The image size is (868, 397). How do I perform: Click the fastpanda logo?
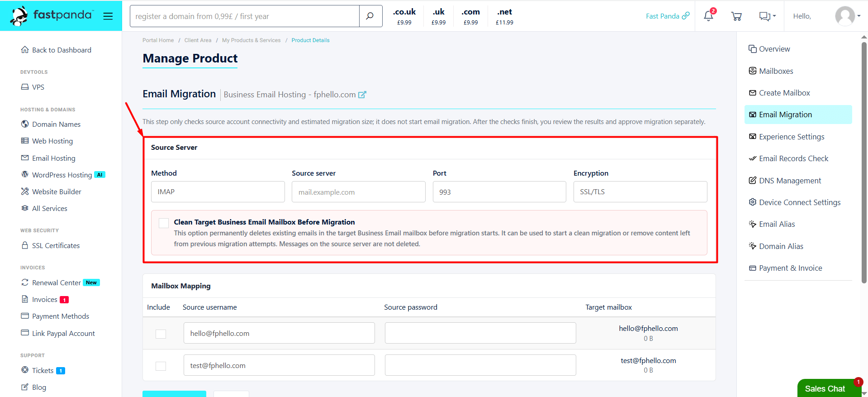tap(52, 16)
